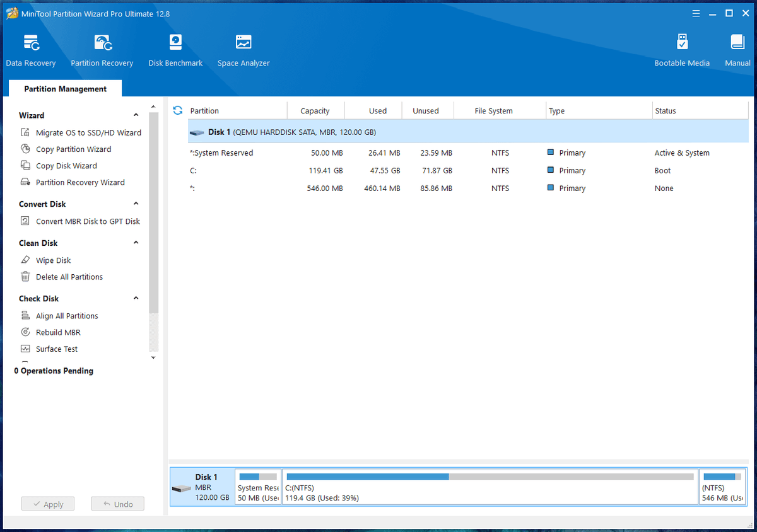Open the Manual
Image resolution: width=757 pixels, height=532 pixels.
click(x=737, y=49)
